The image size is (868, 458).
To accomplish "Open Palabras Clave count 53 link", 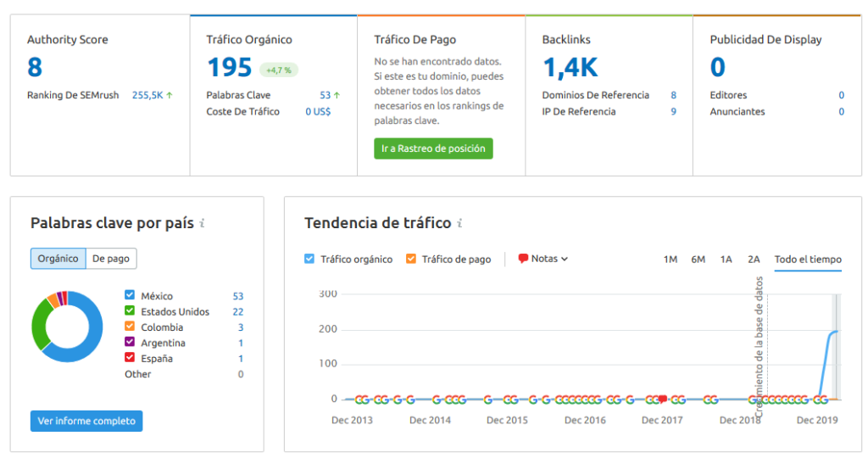I will 325,95.
